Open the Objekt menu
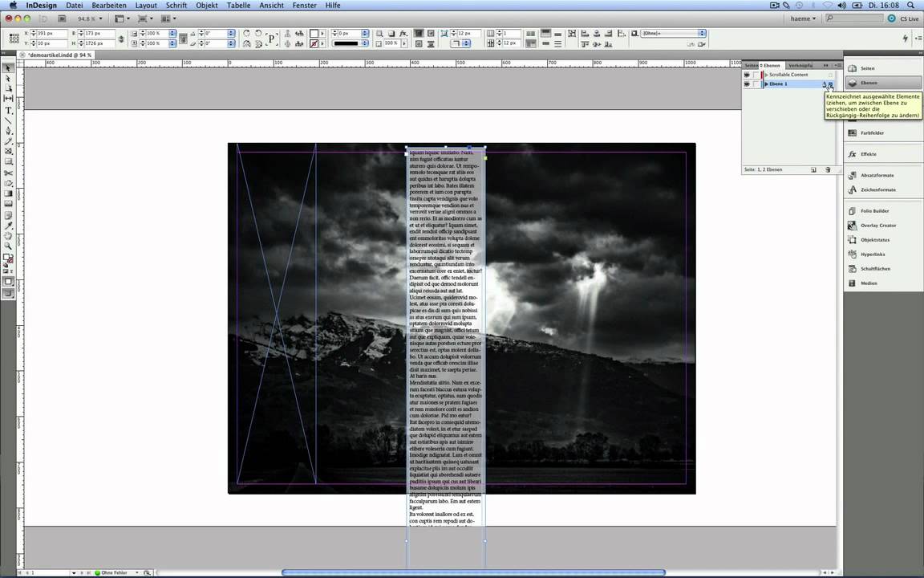924x578 pixels. 207,6
